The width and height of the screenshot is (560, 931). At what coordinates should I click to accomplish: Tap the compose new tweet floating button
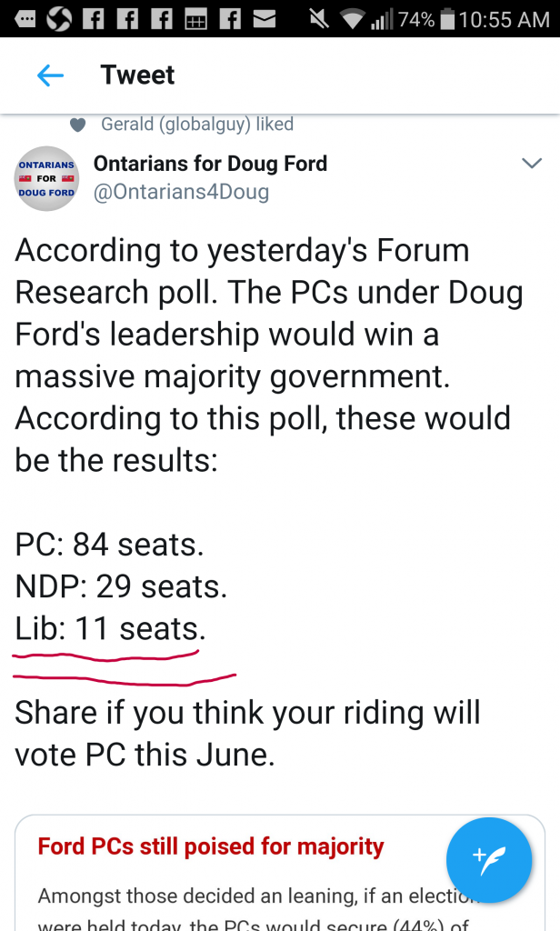(488, 860)
